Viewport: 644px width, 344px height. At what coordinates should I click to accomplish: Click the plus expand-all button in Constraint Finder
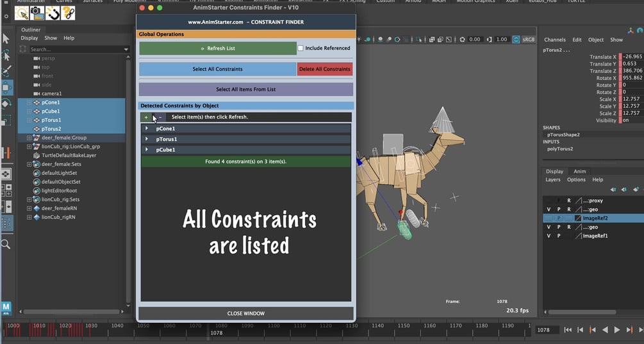146,117
